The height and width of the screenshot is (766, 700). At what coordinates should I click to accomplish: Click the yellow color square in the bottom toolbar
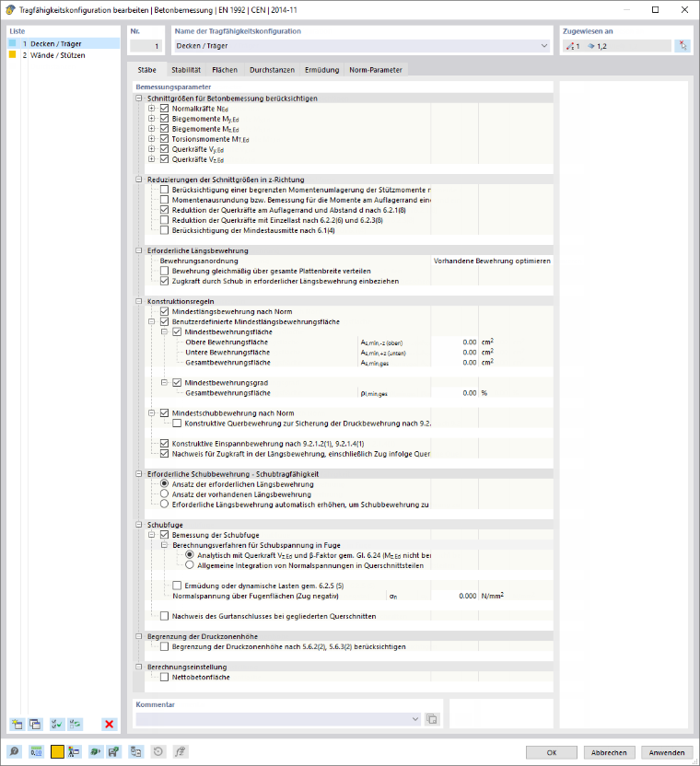pos(57,751)
